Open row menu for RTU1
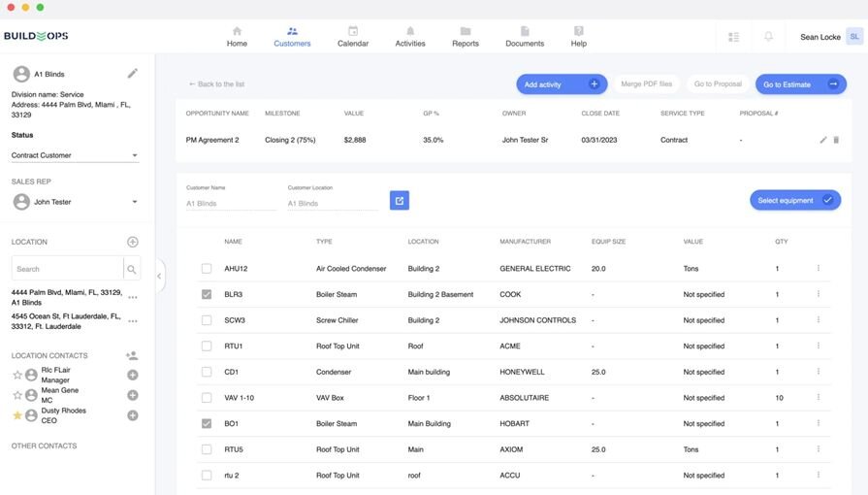868x495 pixels. point(819,346)
